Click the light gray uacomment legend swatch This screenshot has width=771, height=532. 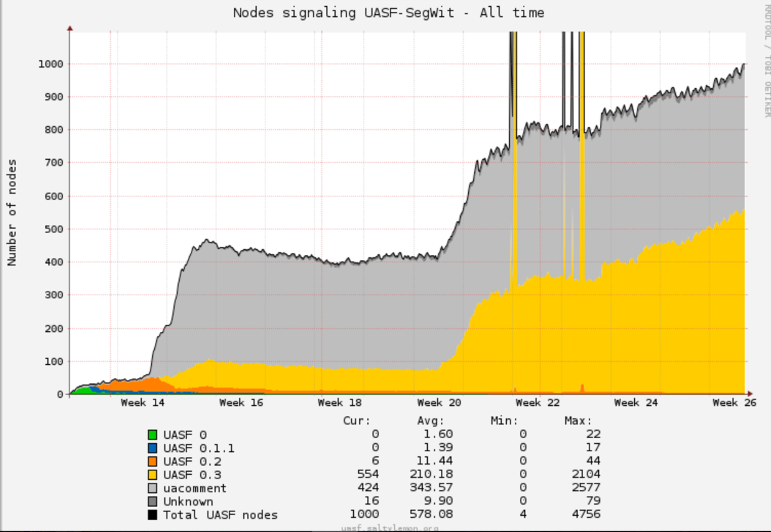[152, 488]
